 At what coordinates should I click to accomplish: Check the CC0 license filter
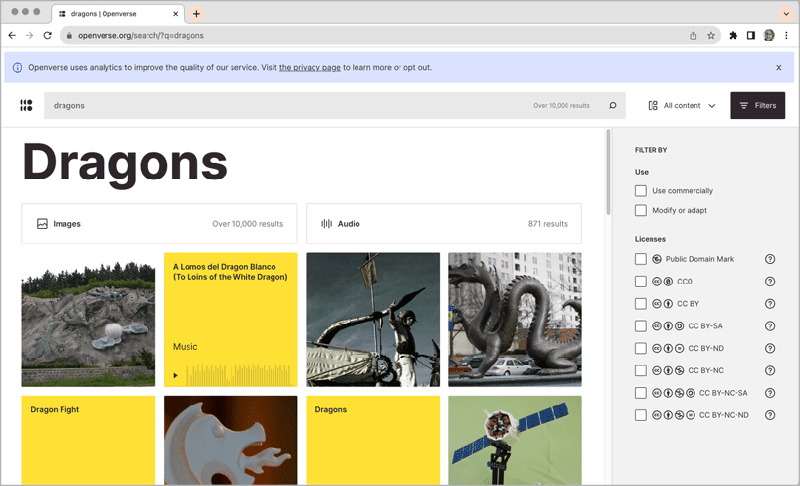[641, 282]
